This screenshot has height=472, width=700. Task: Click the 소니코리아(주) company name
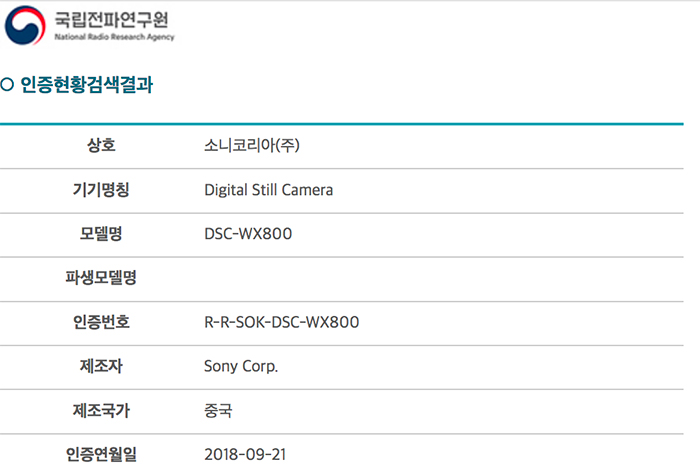[252, 145]
